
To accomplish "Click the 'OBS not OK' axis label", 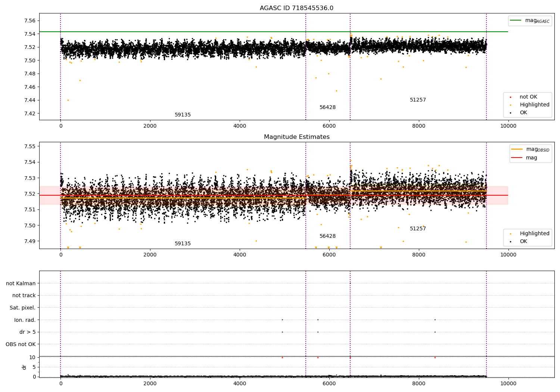I will click(x=21, y=345).
